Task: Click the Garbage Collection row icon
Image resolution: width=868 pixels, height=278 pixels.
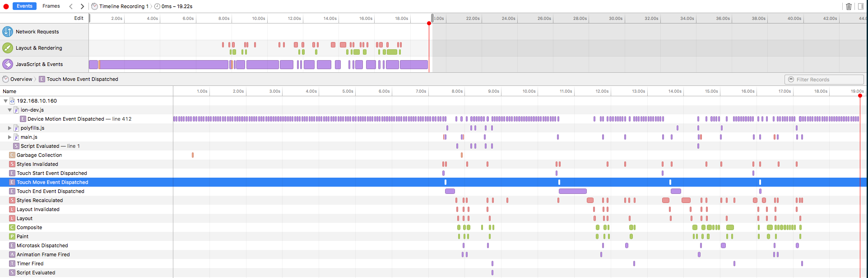Action: click(x=12, y=155)
